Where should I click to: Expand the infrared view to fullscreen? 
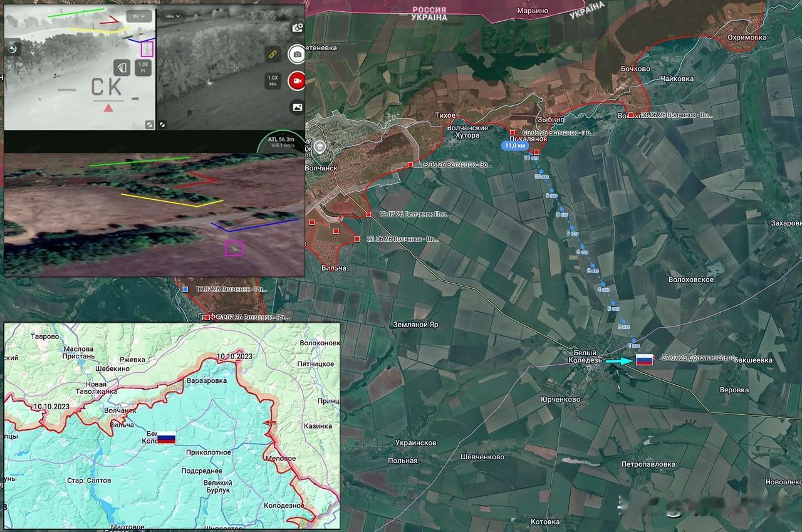pyautogui.click(x=149, y=124)
